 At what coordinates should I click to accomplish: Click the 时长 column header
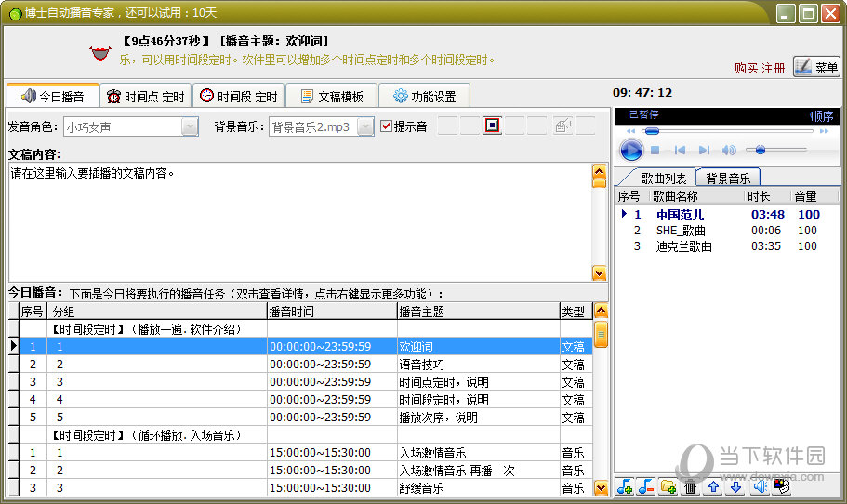pos(767,196)
